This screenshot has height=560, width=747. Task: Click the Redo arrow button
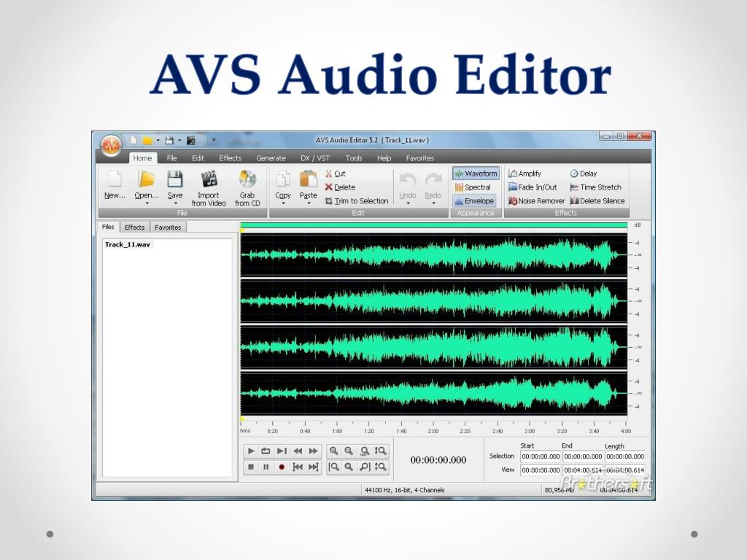[x=433, y=183]
